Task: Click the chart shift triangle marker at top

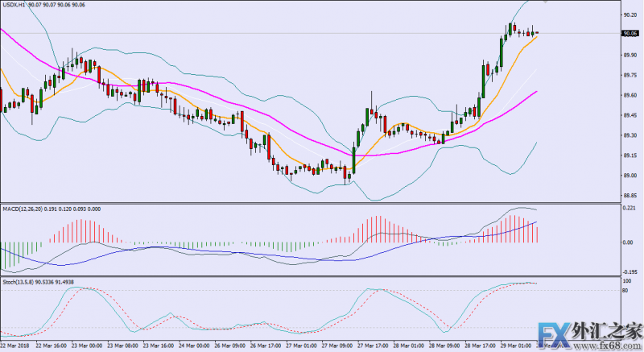Action: [x=545, y=3]
